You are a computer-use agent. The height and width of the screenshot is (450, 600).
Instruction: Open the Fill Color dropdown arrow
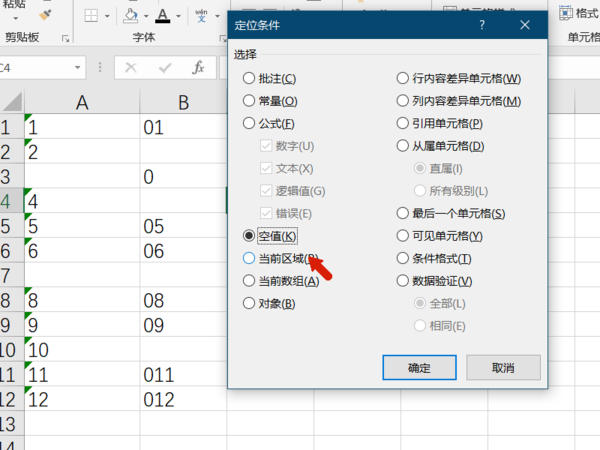[146, 16]
